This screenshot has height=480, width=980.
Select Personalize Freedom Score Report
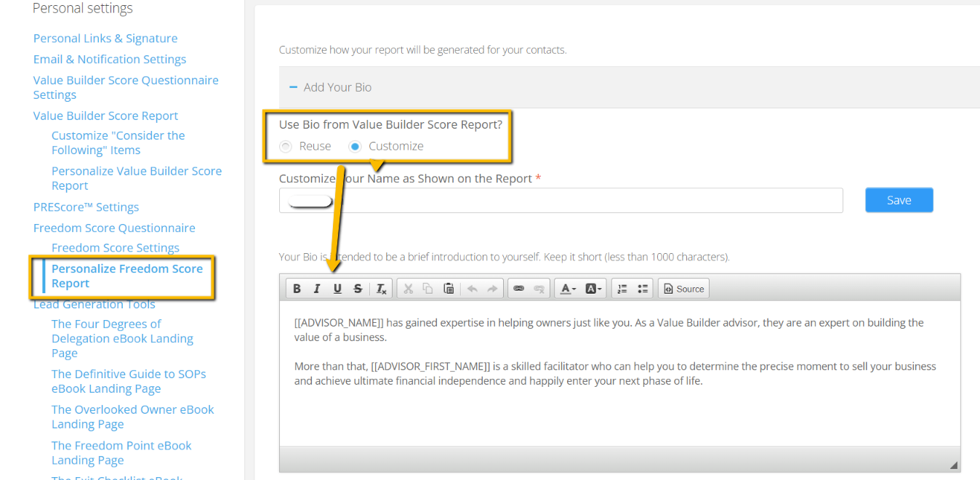coord(127,276)
